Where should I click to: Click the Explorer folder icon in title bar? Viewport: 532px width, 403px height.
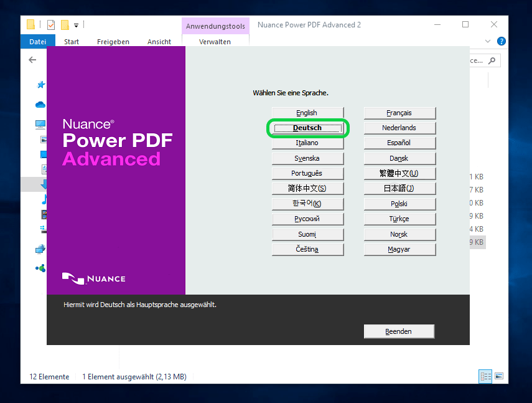30,24
